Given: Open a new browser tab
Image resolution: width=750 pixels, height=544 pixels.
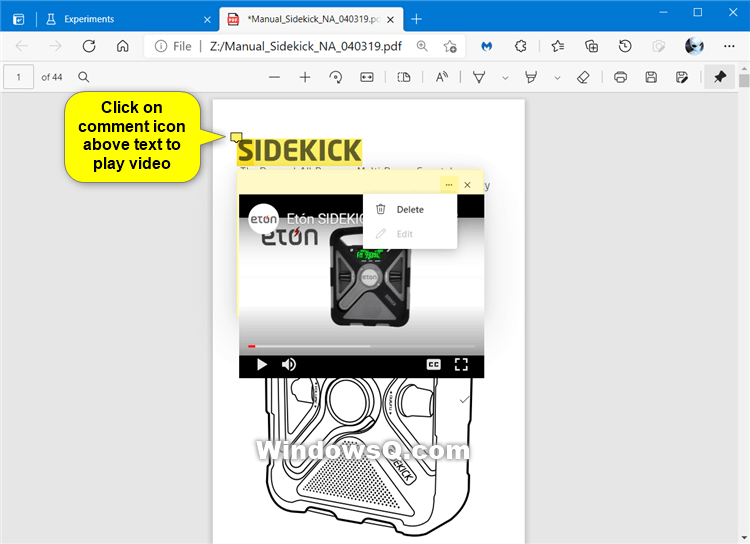Looking at the screenshot, I should pos(416,19).
